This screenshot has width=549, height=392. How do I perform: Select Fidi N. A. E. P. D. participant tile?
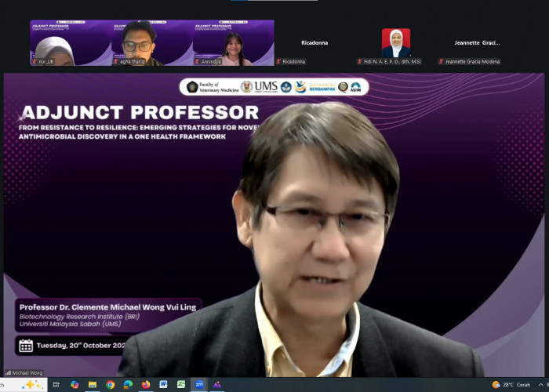[x=396, y=42]
